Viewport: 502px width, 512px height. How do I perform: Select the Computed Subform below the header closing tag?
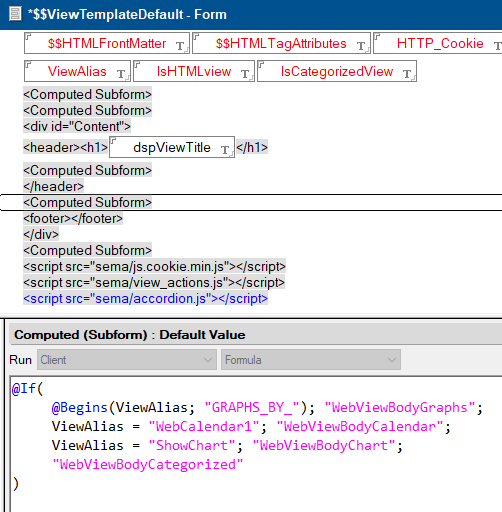(x=87, y=202)
